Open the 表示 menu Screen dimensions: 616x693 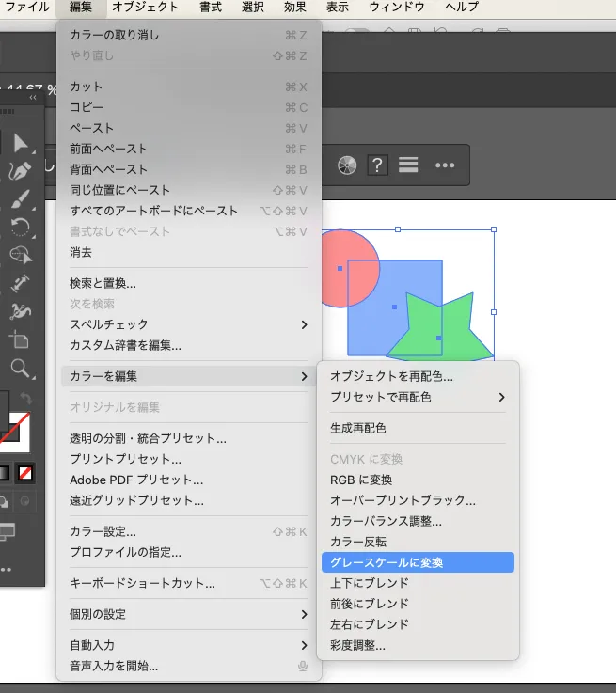click(338, 7)
